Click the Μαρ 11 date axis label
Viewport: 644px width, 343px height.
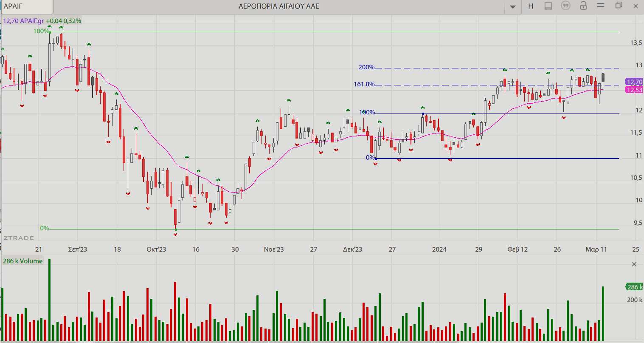[x=596, y=249]
